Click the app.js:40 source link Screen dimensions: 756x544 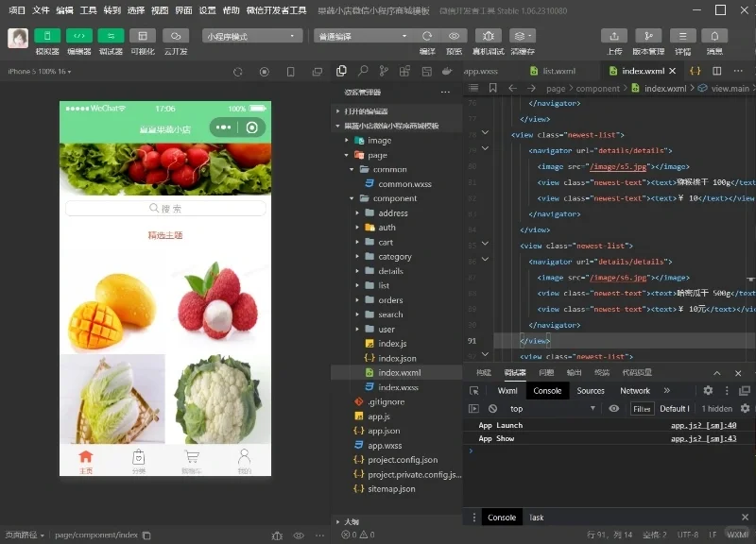point(703,426)
